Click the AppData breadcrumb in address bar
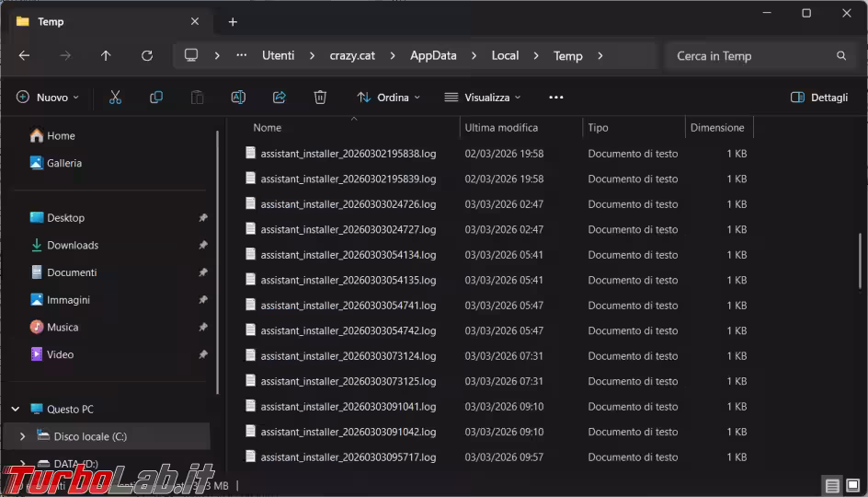The image size is (868, 497). pos(433,56)
